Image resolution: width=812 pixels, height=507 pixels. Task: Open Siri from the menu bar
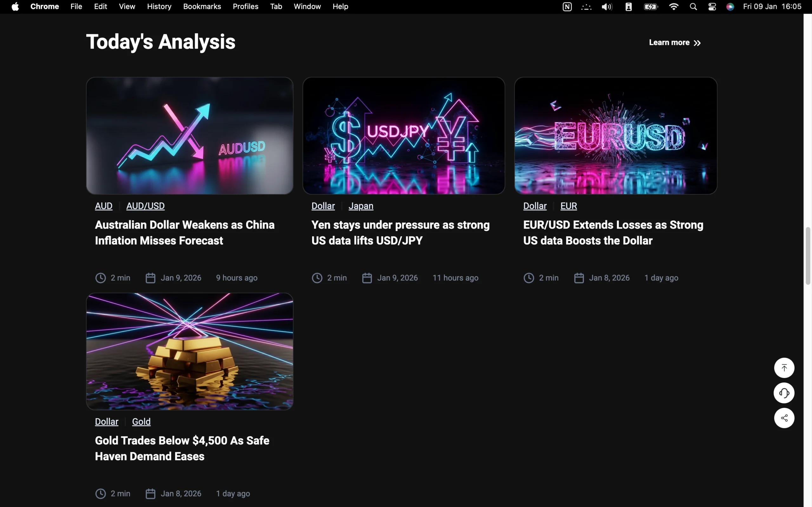[x=730, y=7]
